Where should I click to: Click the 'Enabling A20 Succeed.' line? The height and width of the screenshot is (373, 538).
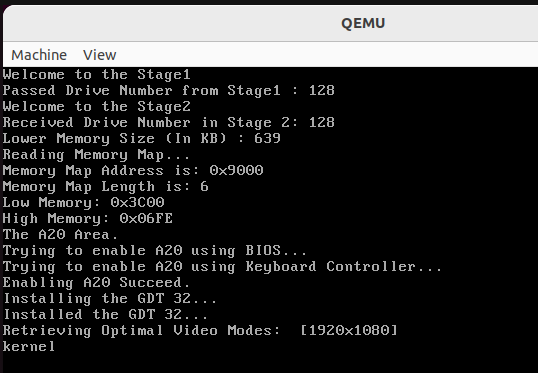pyautogui.click(x=96, y=283)
